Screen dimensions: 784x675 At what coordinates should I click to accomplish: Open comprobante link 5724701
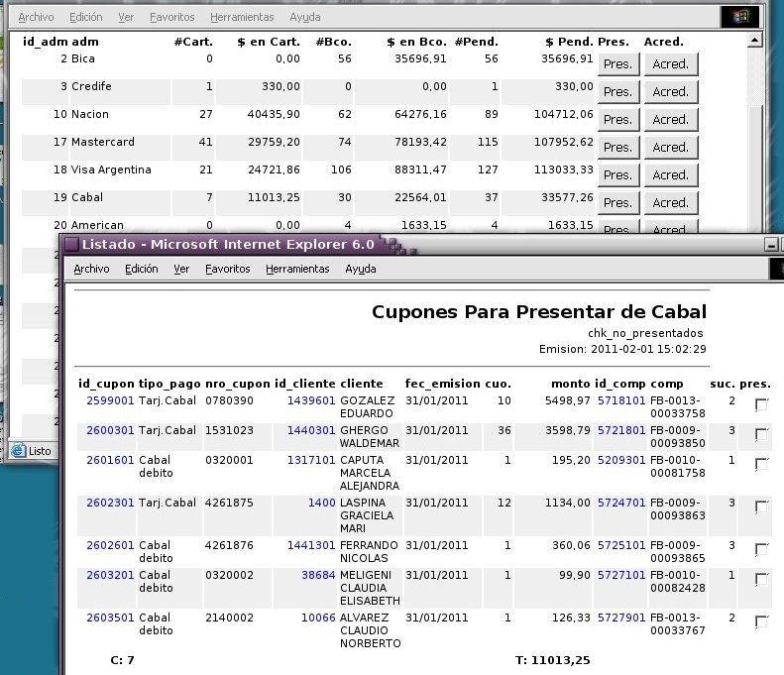pyautogui.click(x=621, y=503)
